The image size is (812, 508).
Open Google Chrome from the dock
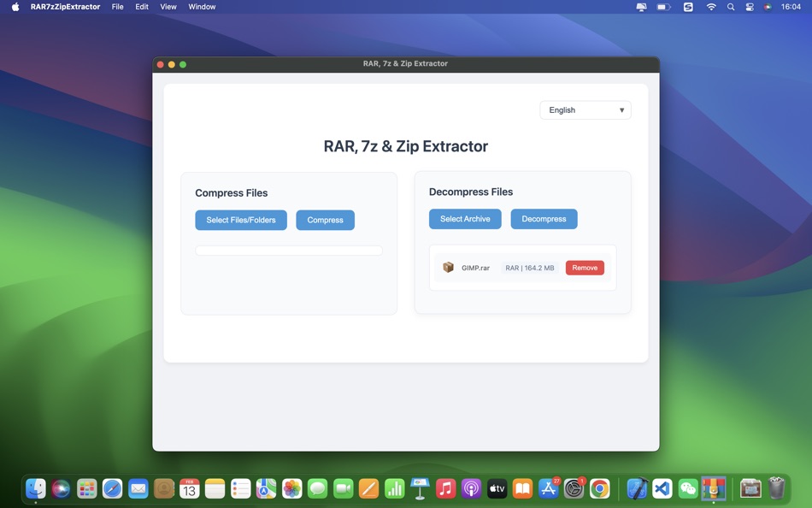pos(600,488)
